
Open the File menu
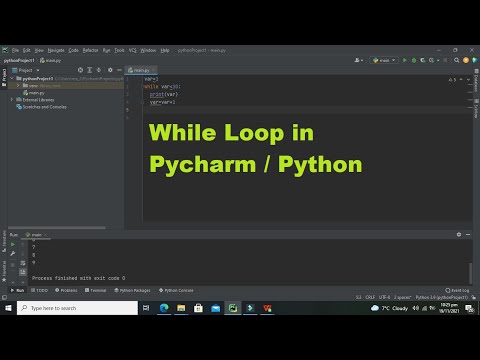[x=15, y=50]
